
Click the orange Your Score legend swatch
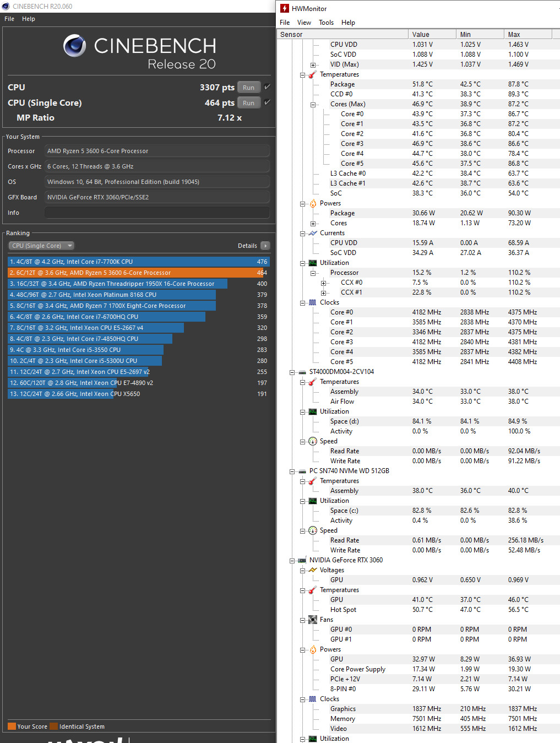pos(12,726)
